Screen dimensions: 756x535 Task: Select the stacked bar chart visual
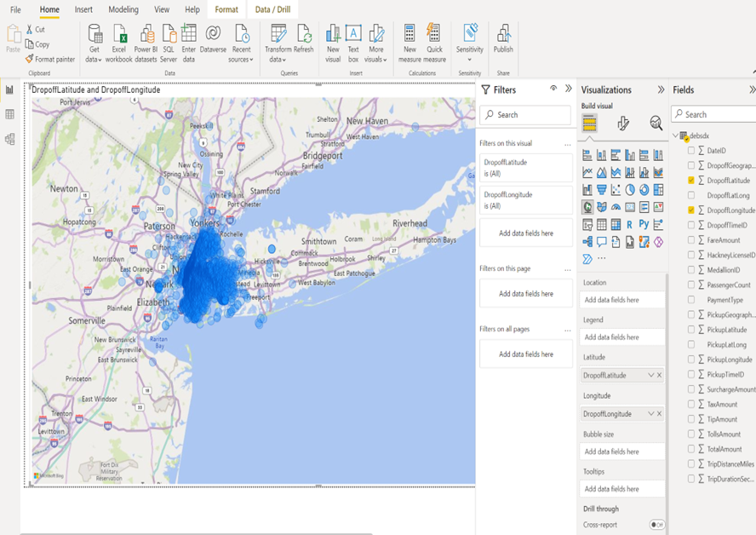(x=587, y=155)
